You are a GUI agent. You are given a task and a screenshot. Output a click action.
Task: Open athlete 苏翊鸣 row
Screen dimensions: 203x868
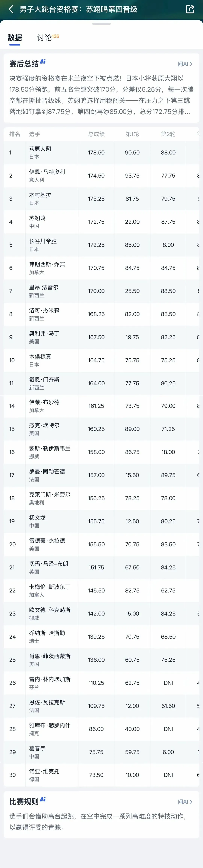(101, 222)
